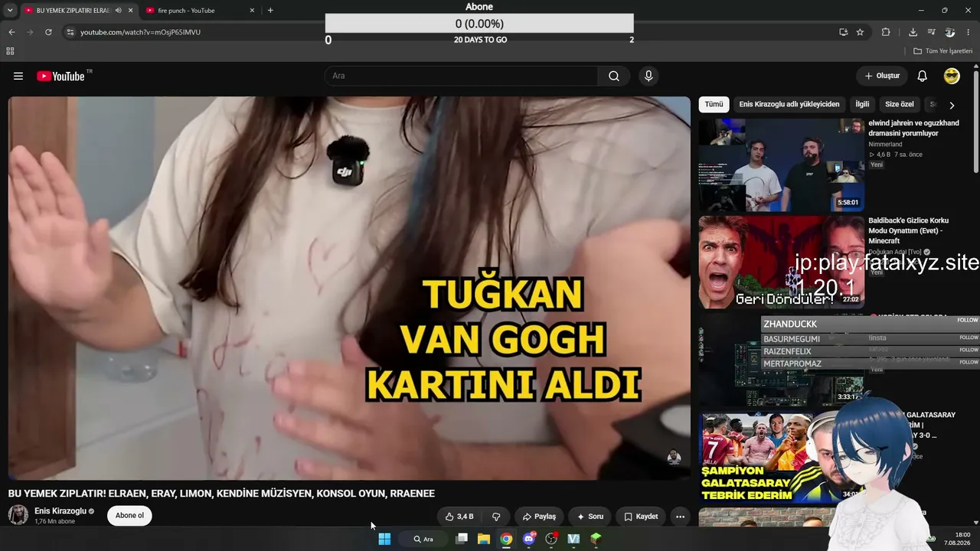Viewport: 980px width, 551px height.
Task: Click the Chrome icon on the taskbar
Action: [506, 539]
